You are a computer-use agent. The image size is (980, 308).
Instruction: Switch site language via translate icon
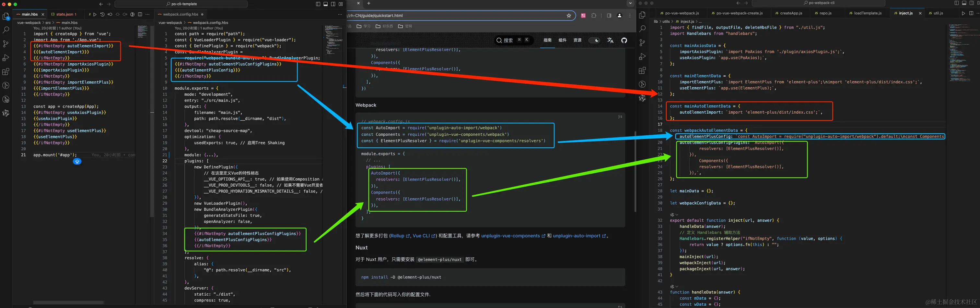[610, 40]
